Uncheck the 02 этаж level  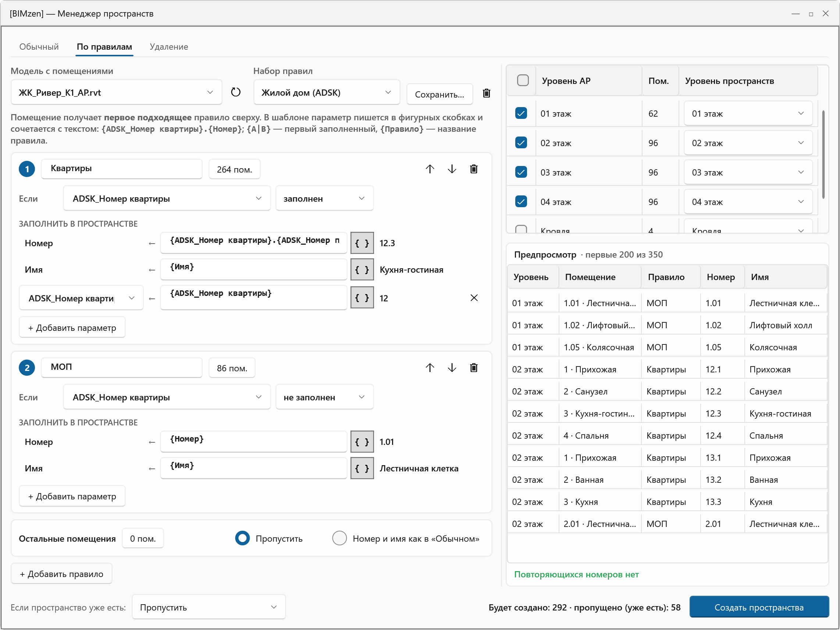521,142
